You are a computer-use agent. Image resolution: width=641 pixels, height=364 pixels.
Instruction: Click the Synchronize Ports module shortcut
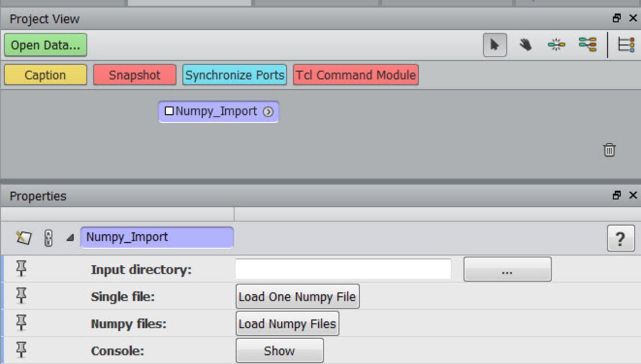(x=234, y=75)
